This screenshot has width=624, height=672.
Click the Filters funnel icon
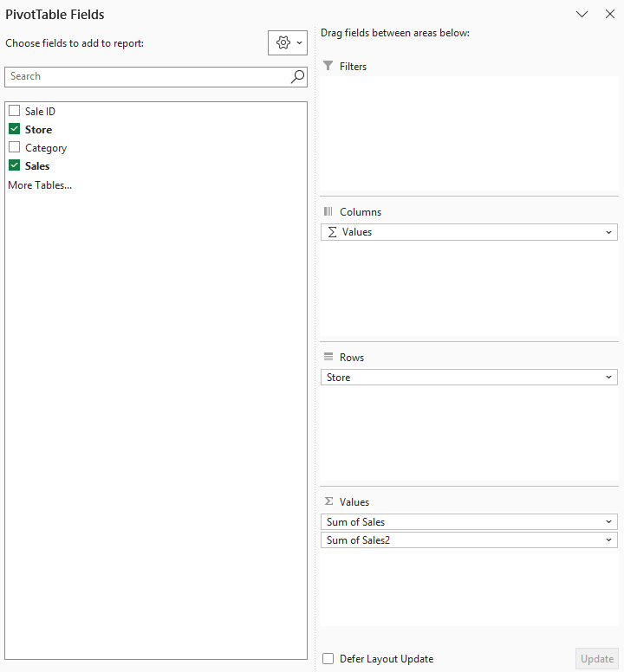[328, 66]
